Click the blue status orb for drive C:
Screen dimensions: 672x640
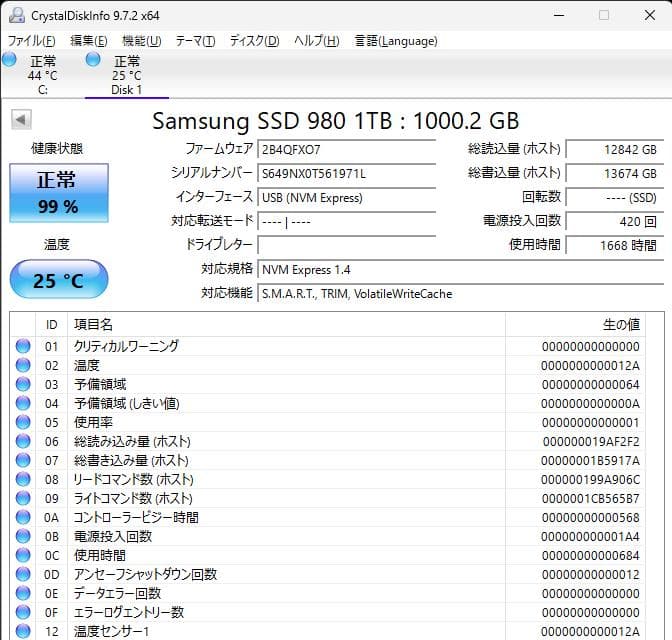tap(9, 59)
